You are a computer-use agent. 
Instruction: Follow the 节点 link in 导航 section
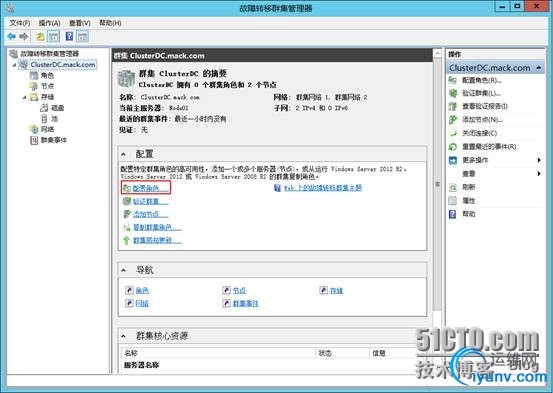tap(239, 290)
